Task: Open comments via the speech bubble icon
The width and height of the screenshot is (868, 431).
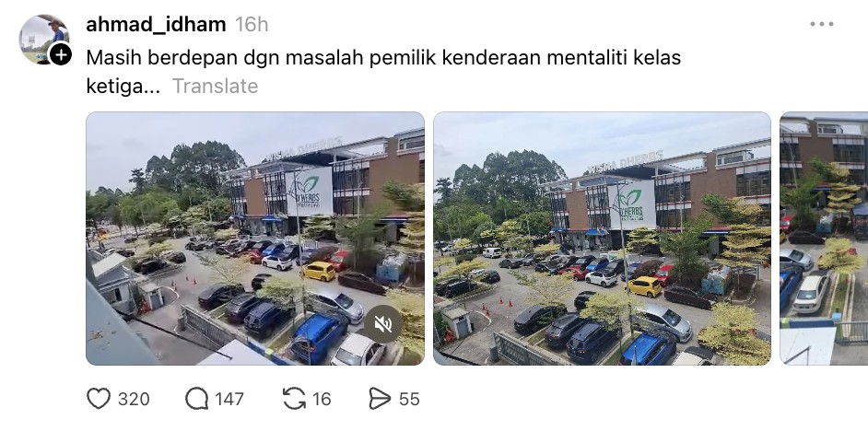Action: tap(196, 399)
